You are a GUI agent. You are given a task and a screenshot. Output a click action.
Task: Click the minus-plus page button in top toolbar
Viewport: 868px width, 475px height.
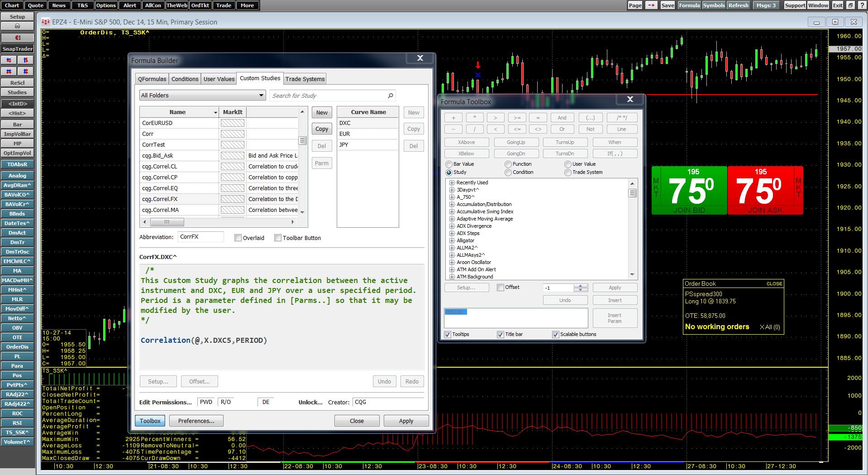(x=651, y=5)
